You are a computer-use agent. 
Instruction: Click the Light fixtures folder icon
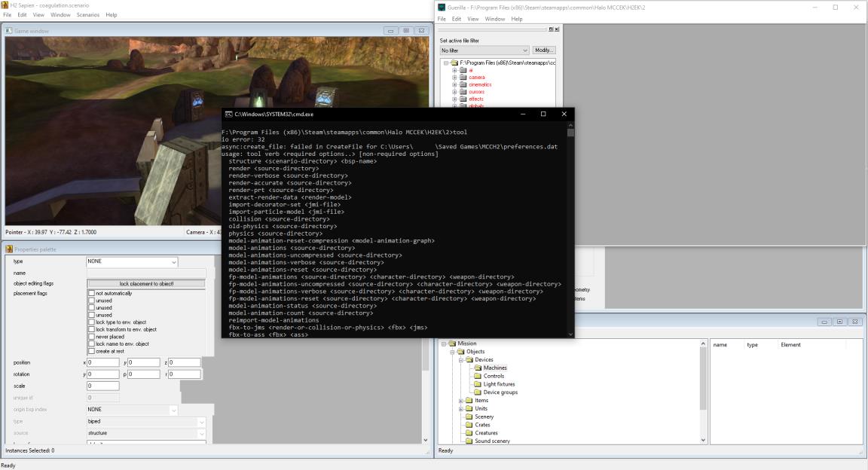[478, 384]
